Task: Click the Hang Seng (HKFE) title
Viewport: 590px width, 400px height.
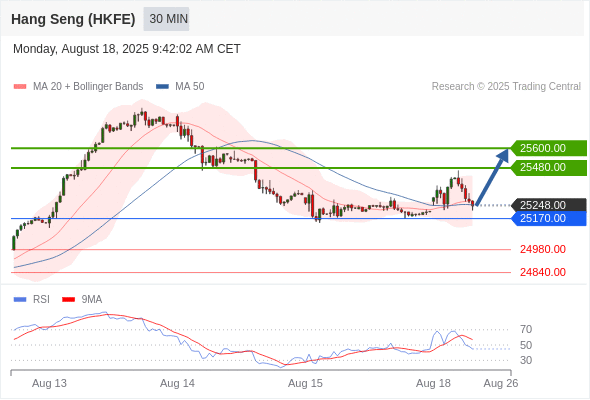Action: pyautogui.click(x=73, y=19)
